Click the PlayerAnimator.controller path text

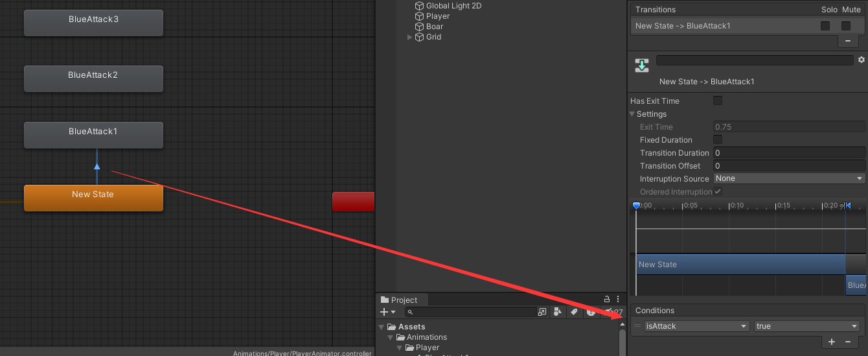click(303, 353)
